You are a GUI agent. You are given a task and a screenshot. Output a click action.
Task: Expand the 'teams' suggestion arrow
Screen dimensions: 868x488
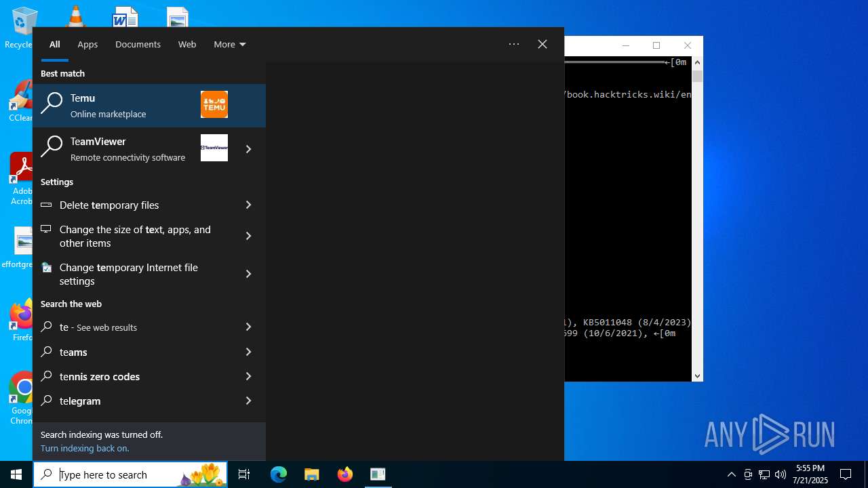click(x=248, y=352)
